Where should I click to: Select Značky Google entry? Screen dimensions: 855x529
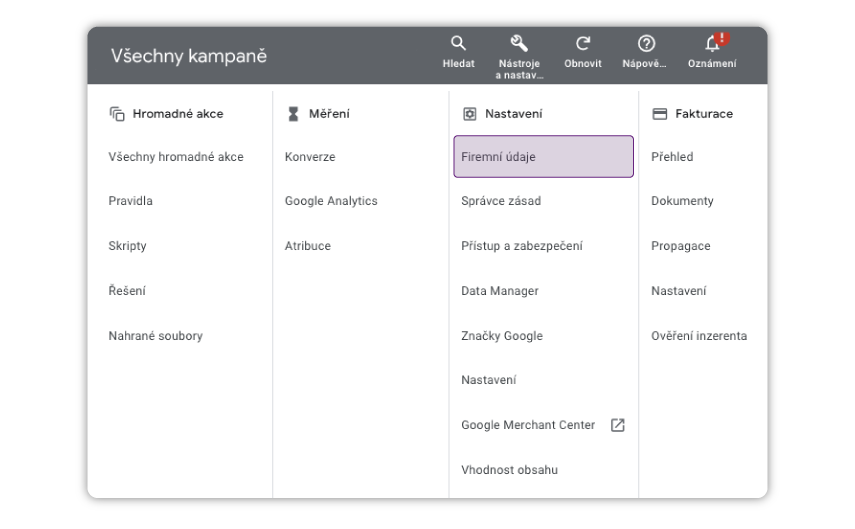[x=502, y=336]
